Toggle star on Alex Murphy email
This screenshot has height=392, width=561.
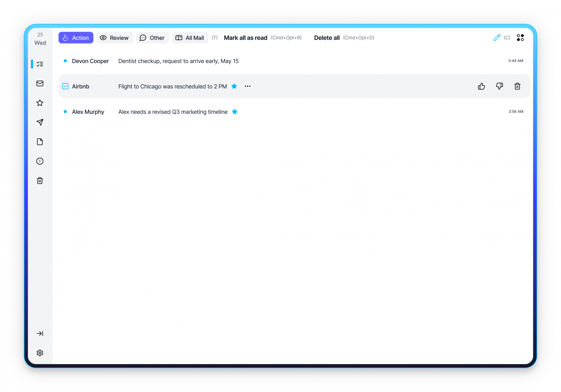[235, 111]
